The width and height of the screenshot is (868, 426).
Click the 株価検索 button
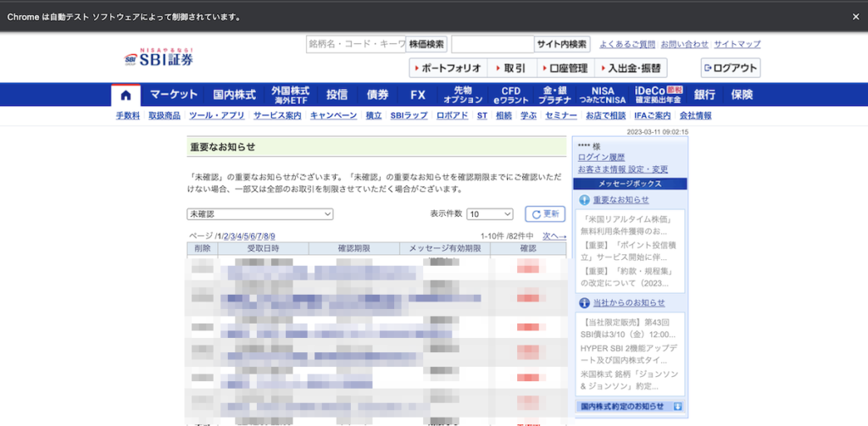click(427, 44)
